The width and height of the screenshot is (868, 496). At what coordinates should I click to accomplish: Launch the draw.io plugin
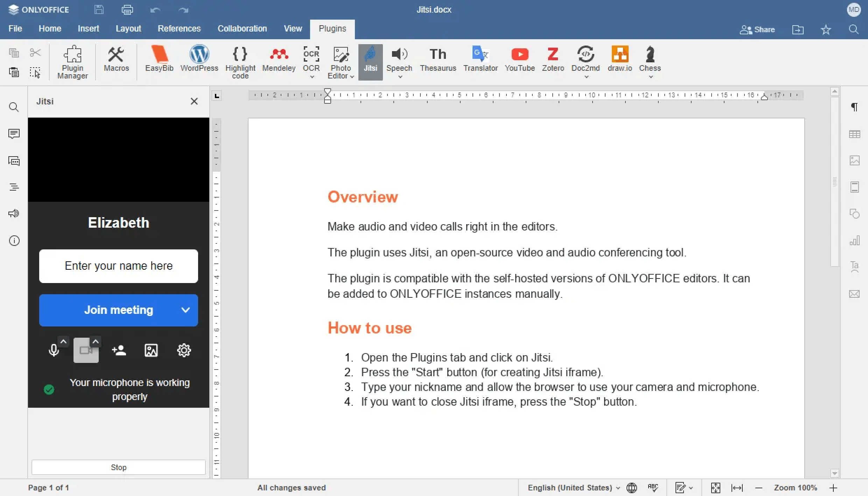click(619, 59)
